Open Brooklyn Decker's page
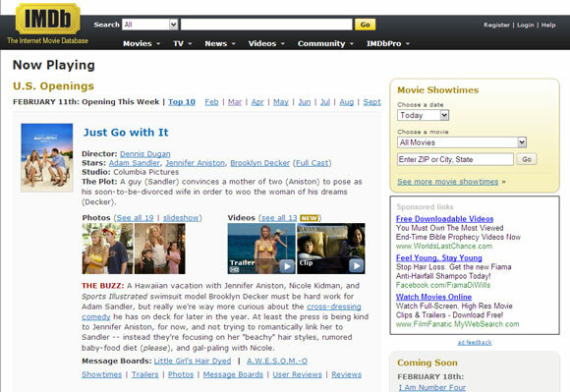Viewport: 570px width, 392px height. tap(259, 163)
